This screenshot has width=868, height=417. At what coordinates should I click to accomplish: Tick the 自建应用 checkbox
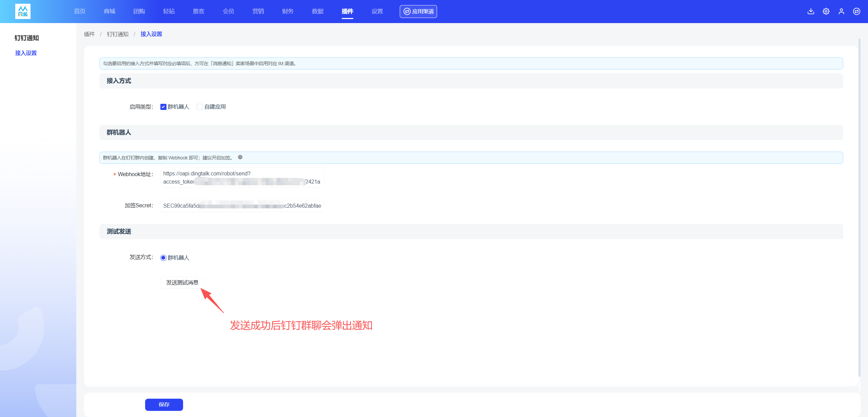pos(200,107)
